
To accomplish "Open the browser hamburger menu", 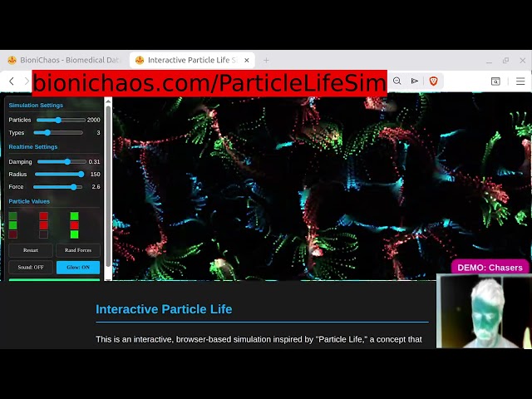I will 520,81.
